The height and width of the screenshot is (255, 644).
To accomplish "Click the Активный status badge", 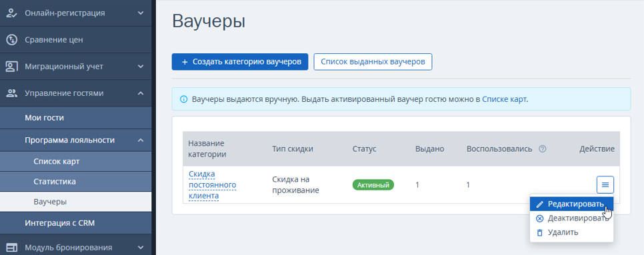I will (x=373, y=185).
